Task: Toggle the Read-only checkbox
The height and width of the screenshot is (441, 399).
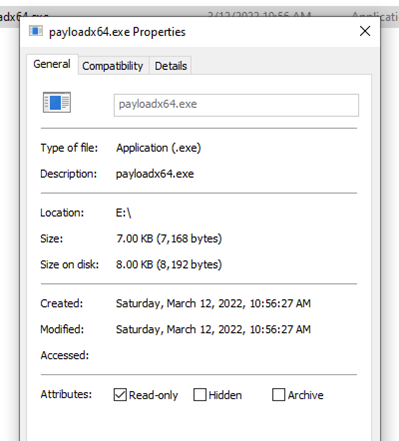Action: point(120,395)
